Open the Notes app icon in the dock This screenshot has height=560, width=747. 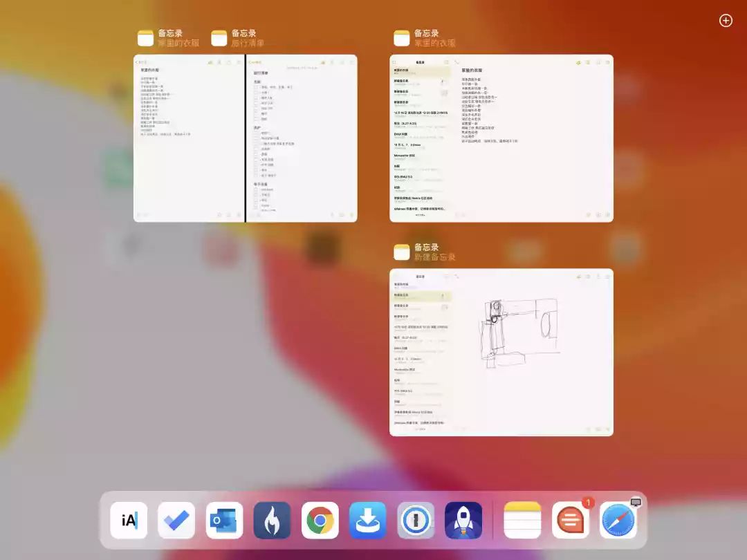(522, 520)
